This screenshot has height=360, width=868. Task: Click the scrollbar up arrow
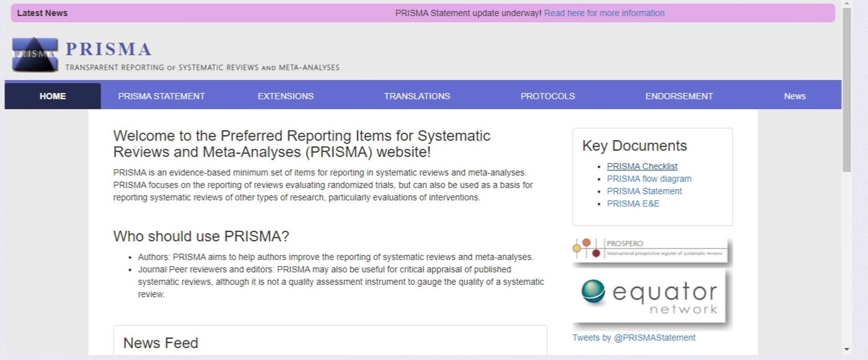point(847,3)
